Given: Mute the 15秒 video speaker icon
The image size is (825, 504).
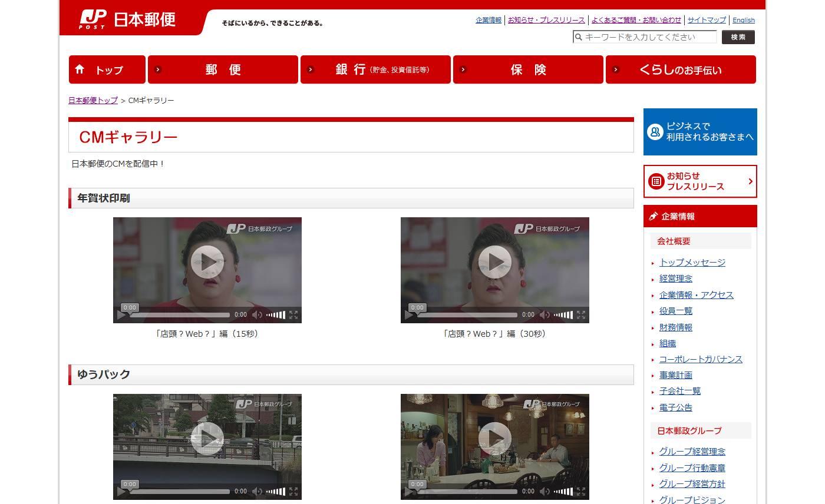Looking at the screenshot, I should (257, 315).
